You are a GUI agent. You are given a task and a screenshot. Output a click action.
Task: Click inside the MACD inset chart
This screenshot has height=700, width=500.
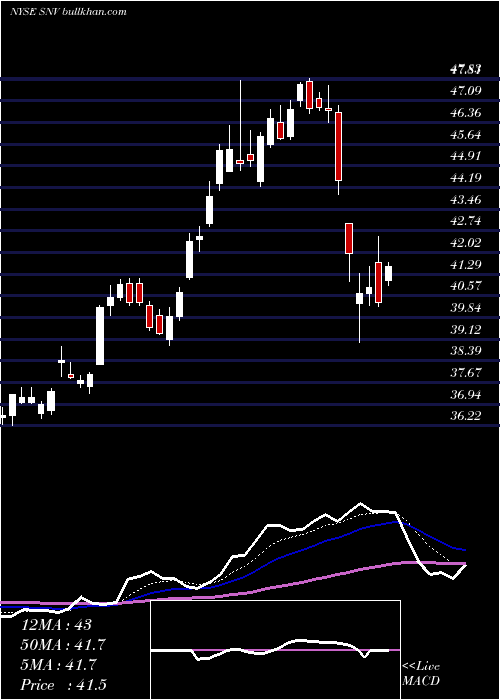tap(275, 650)
